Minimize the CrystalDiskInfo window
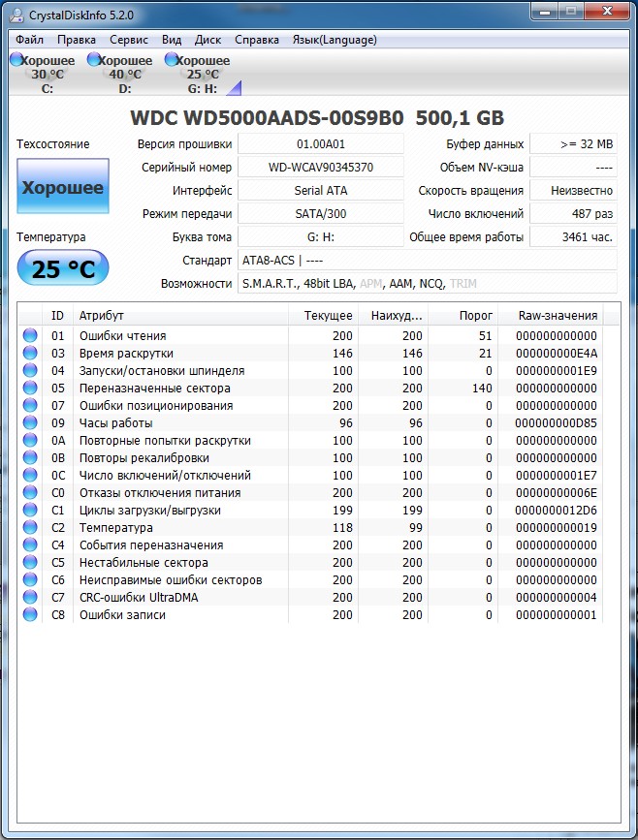This screenshot has width=638, height=840. click(x=544, y=12)
